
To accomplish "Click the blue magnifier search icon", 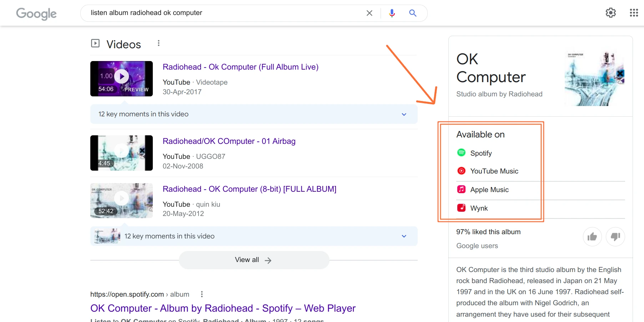I will point(413,13).
